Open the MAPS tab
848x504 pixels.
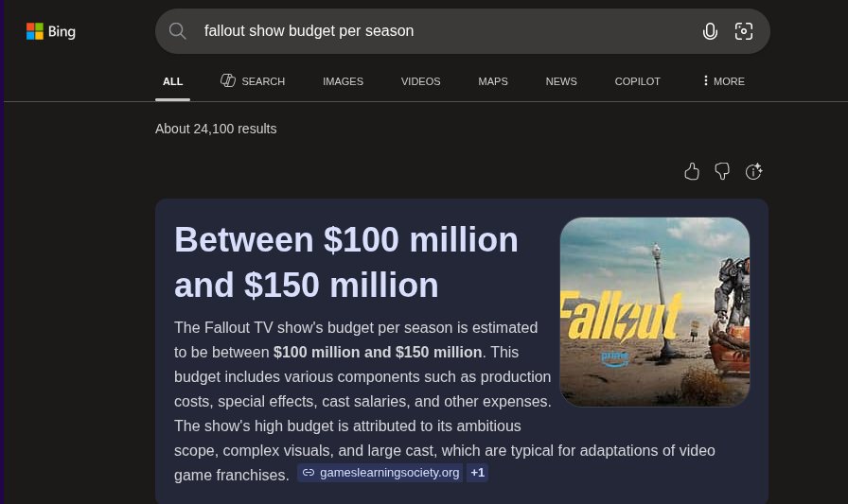click(493, 81)
